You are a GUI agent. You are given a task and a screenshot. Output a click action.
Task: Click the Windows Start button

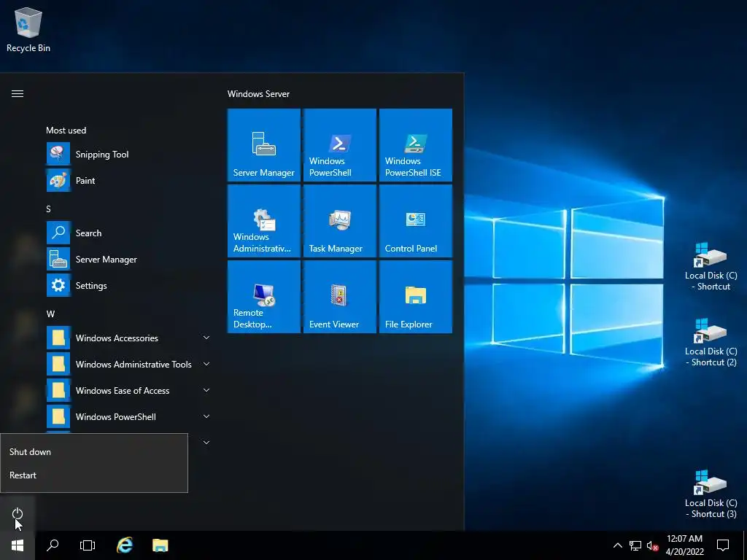tap(18, 545)
